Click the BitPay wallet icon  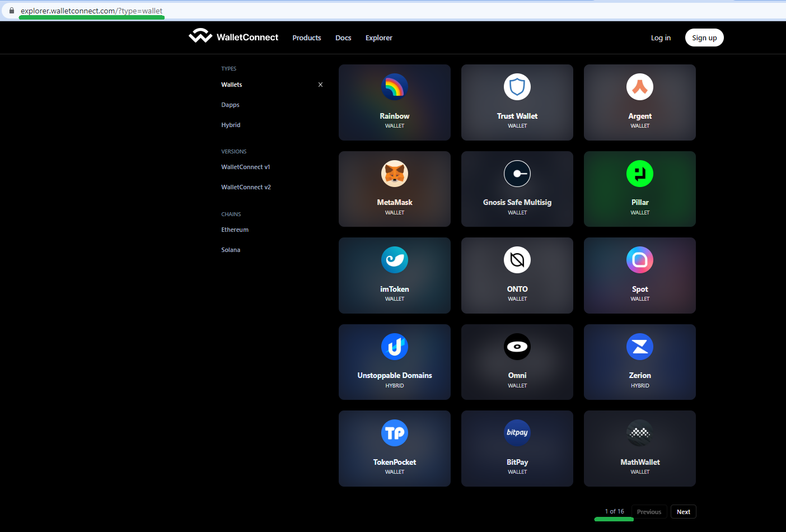click(517, 433)
